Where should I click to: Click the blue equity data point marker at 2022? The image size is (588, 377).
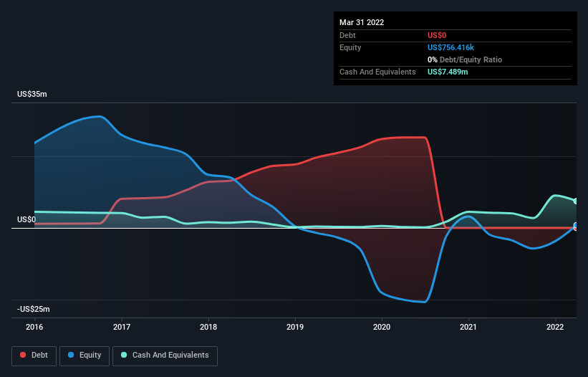pos(577,226)
